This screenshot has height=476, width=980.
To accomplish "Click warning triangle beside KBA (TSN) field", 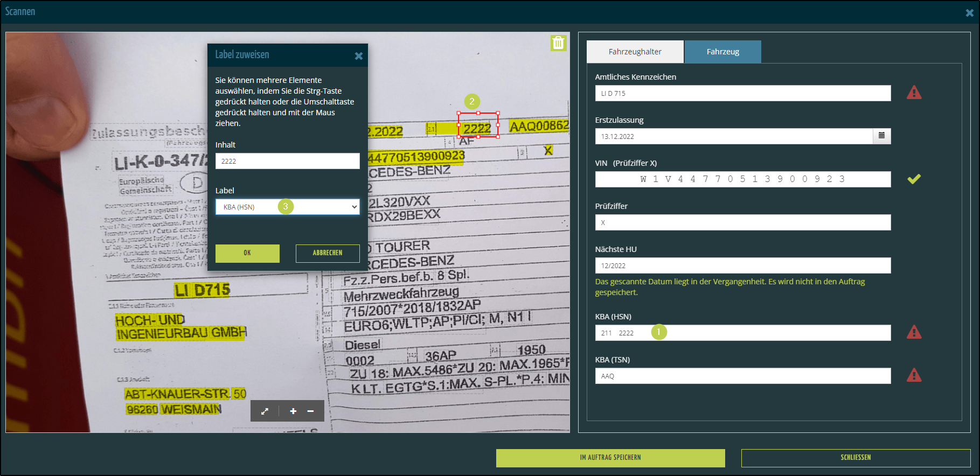I will pos(914,375).
